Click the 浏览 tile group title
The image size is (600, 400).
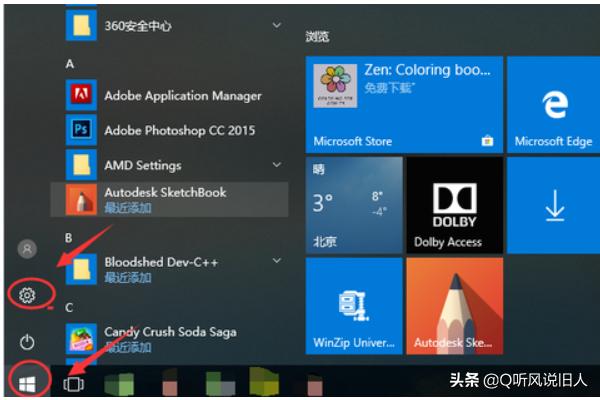(317, 37)
